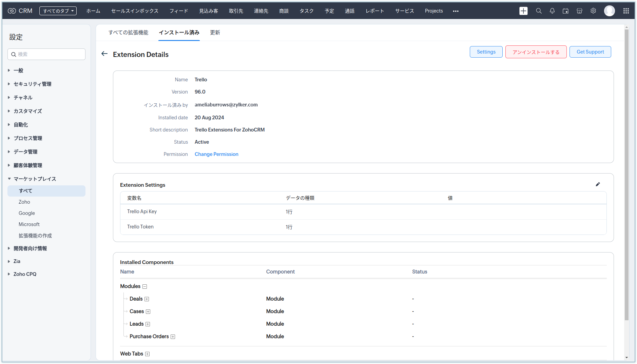Open the すべてのタブ dropdown
The height and width of the screenshot is (364, 637).
click(58, 11)
